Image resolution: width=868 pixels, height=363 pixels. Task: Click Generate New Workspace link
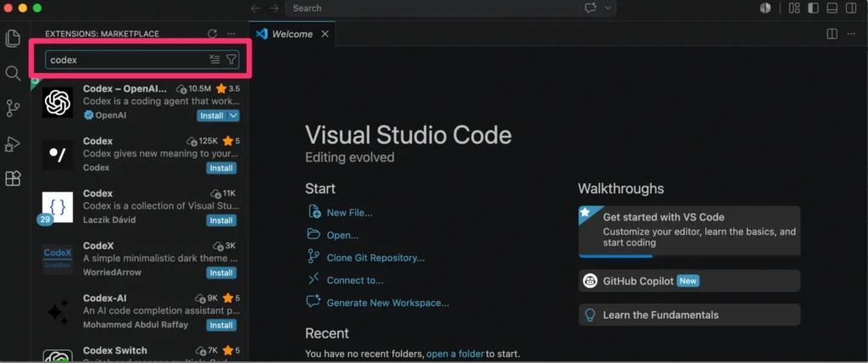[x=388, y=303]
